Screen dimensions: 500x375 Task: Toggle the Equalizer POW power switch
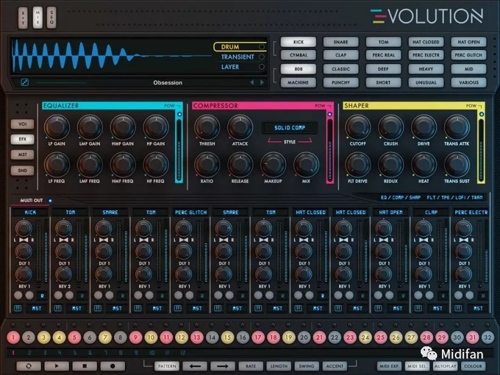(x=180, y=114)
